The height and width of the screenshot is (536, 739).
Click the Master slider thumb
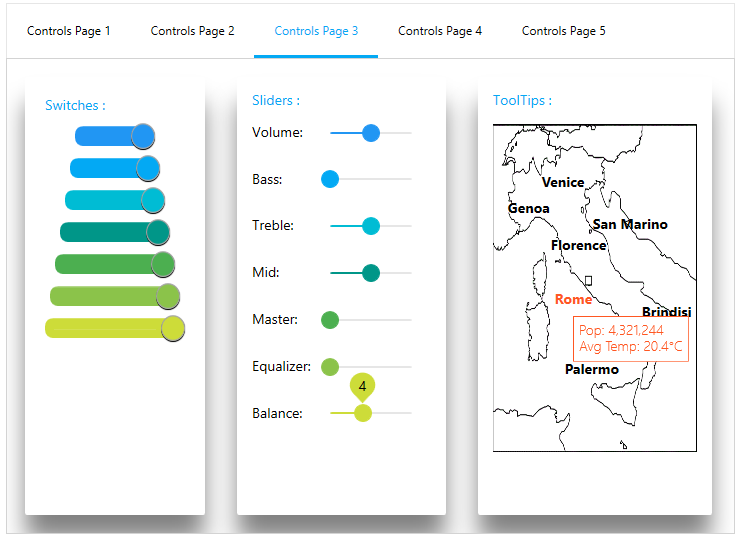(330, 320)
